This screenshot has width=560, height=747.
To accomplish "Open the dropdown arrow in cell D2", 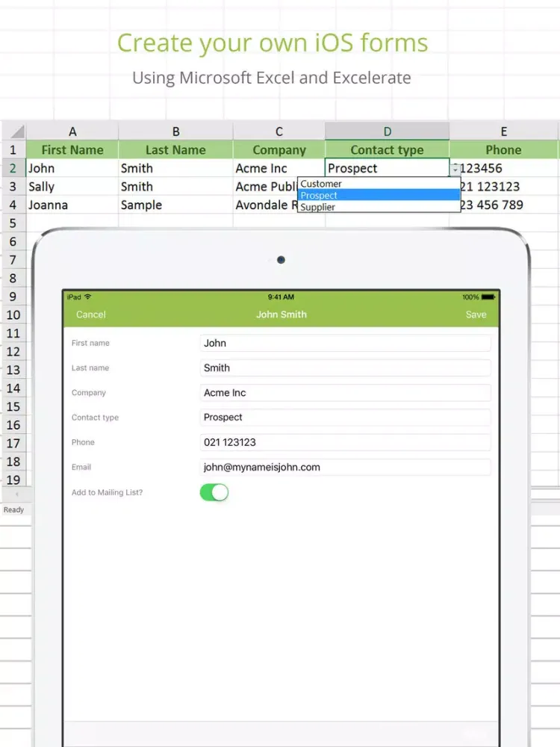I will coord(455,170).
